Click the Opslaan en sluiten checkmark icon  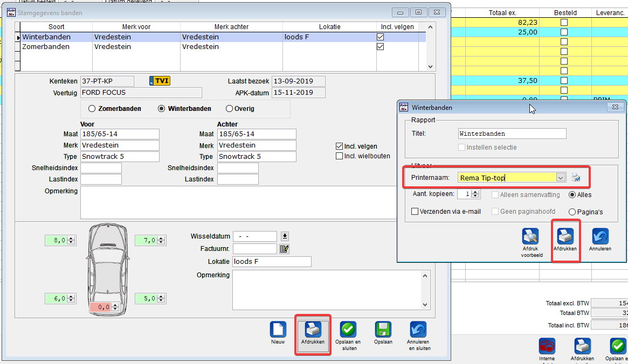coord(348,330)
